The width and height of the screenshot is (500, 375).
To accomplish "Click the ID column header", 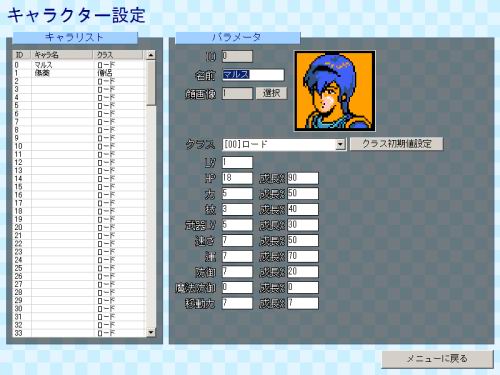I will coord(22,55).
